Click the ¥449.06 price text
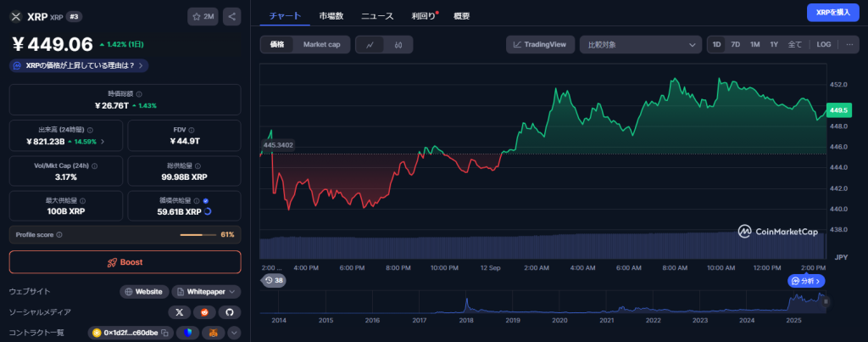Screen dimensions: 868x342 (x=52, y=42)
